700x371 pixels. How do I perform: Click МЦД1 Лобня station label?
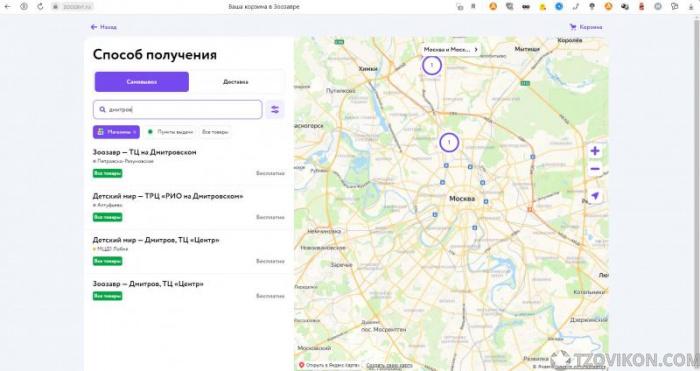click(x=110, y=249)
